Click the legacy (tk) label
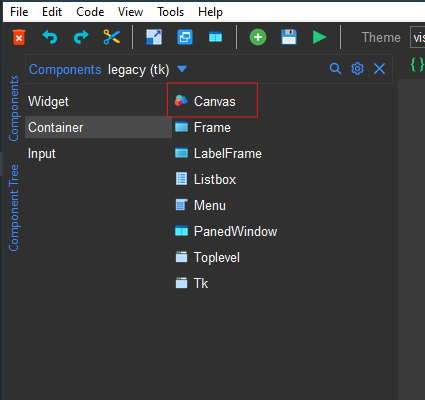Viewport: 425px width, 400px height. pos(139,70)
